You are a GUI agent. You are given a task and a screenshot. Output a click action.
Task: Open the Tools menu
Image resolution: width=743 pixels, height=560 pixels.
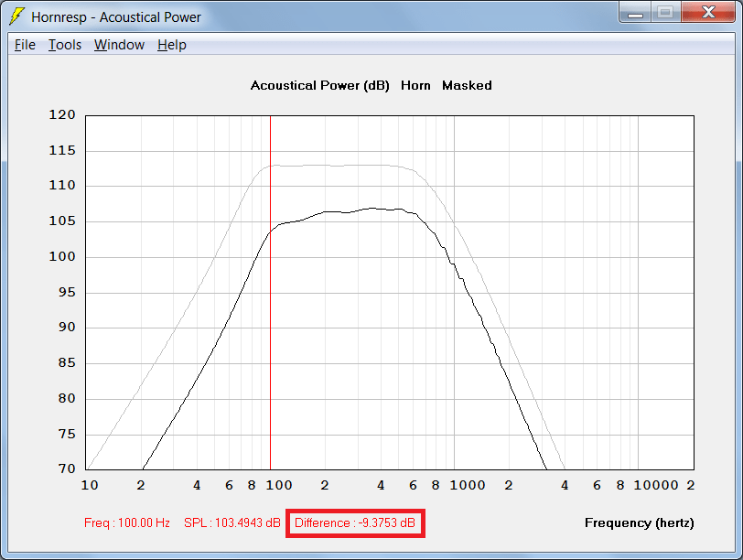(65, 45)
